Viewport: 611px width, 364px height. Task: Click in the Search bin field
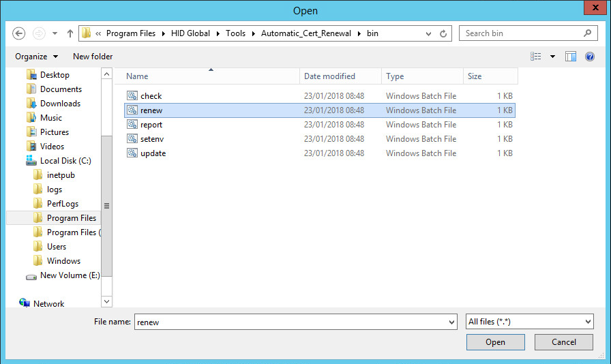coord(522,33)
